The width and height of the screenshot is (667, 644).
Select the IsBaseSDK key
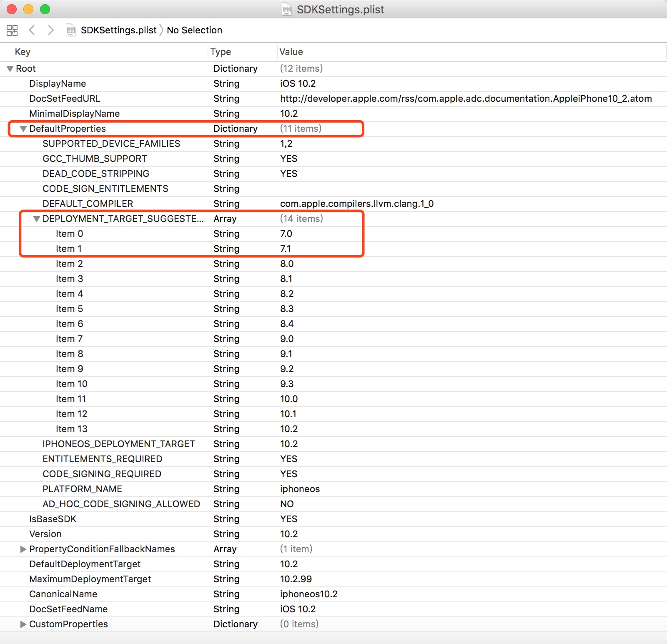click(x=53, y=519)
